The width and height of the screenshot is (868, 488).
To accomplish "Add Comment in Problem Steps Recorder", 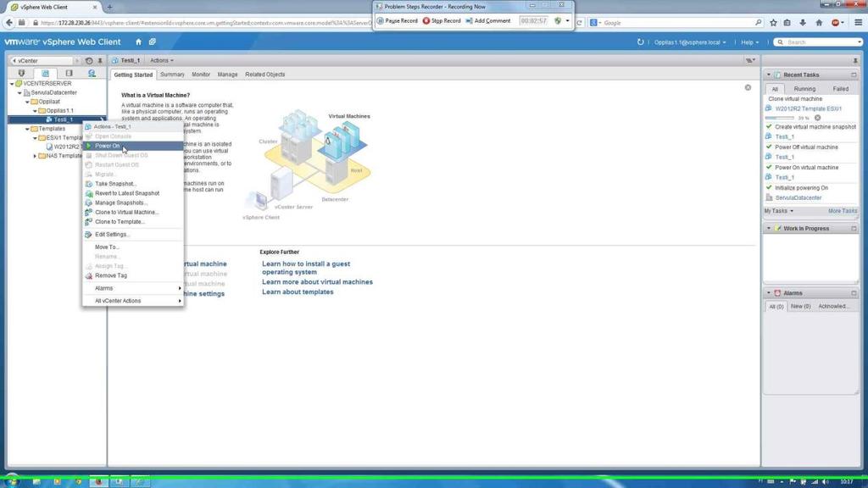I will point(487,21).
